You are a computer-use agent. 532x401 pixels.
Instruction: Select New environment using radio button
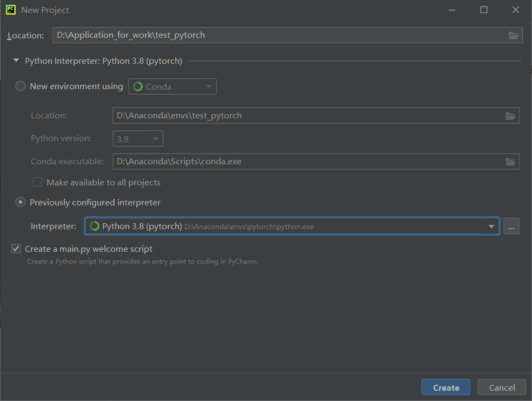coord(21,86)
